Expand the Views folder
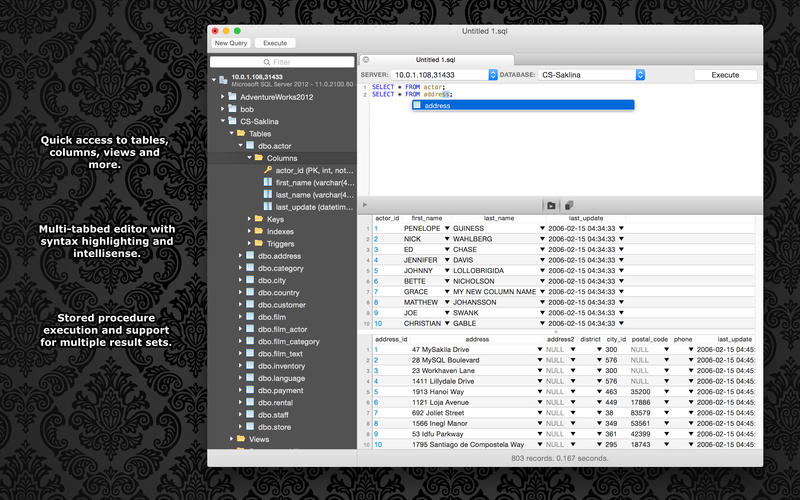Viewport: 800px width, 500px height. (x=231, y=439)
